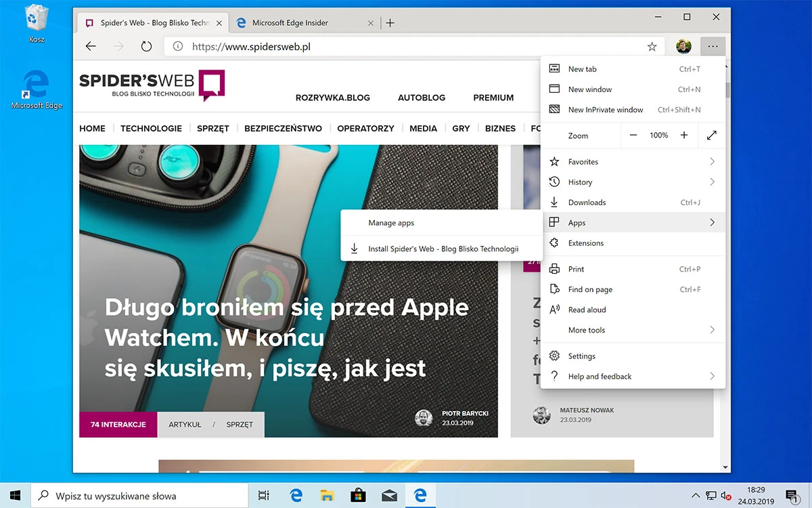812x508 pixels.
Task: Click the network tray icon
Action: click(x=711, y=496)
